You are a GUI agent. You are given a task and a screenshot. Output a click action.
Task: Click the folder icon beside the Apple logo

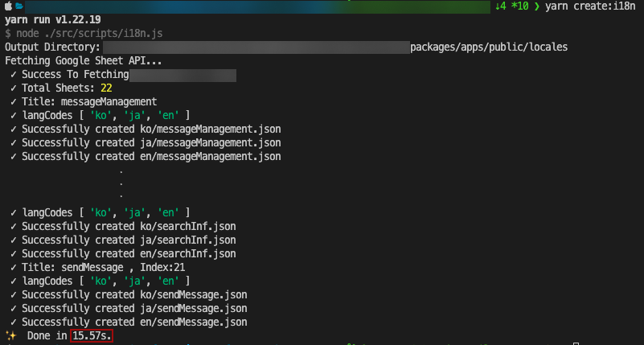pyautogui.click(x=19, y=6)
